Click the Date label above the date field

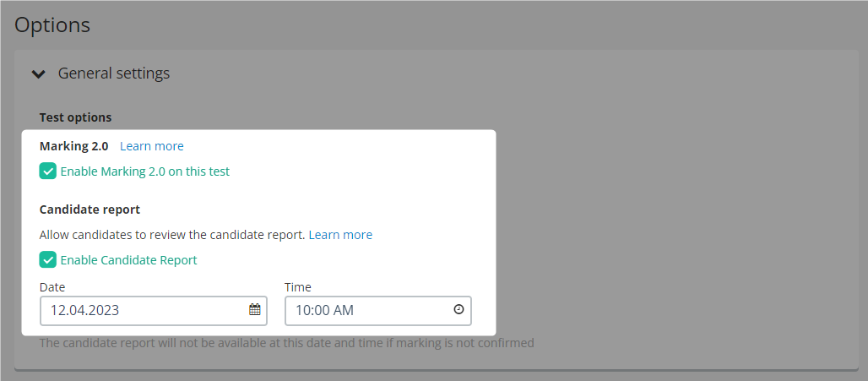click(x=52, y=287)
